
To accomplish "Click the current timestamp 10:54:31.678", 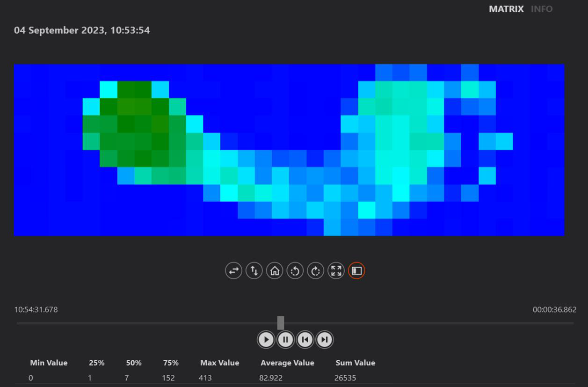I will click(x=36, y=309).
